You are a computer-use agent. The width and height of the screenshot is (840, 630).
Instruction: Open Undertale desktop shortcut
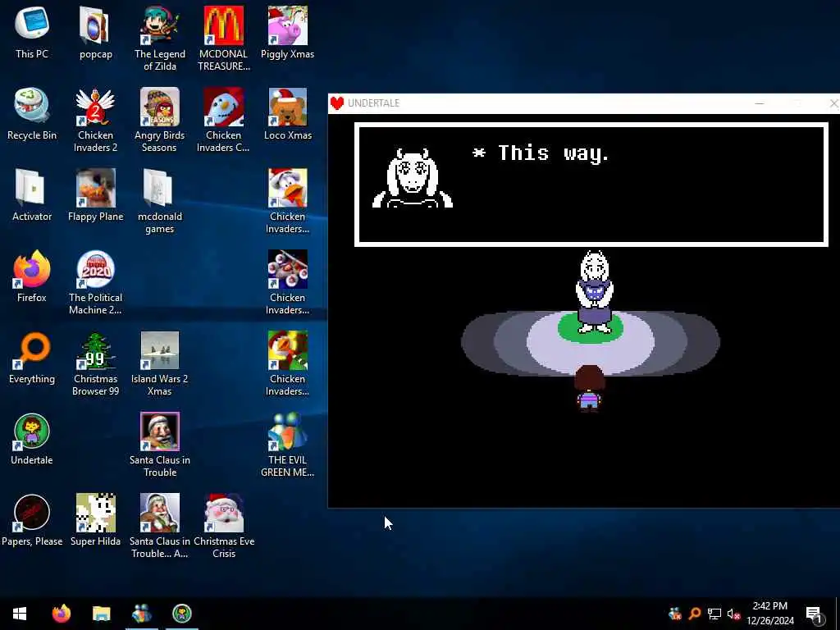point(32,440)
